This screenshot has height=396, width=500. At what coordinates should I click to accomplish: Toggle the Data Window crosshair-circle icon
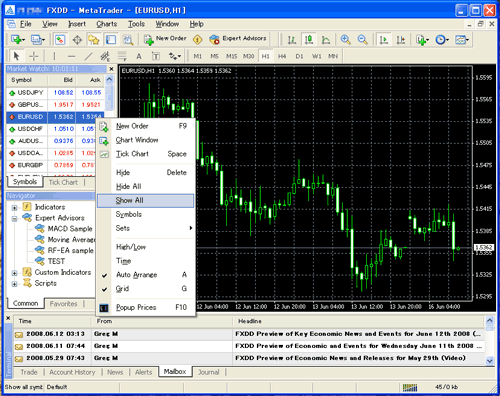click(77, 40)
